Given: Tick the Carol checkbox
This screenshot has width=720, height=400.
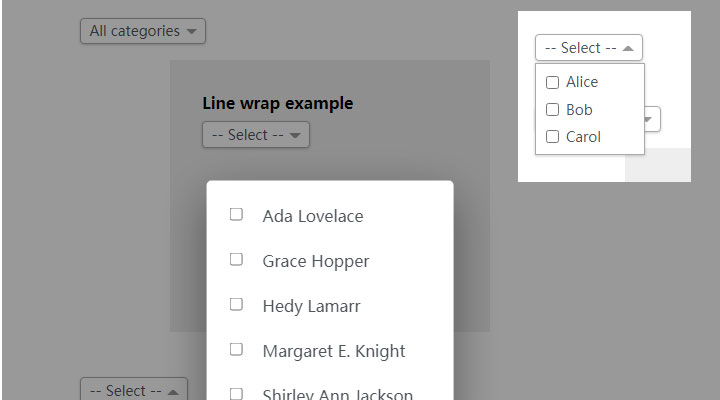Looking at the screenshot, I should [552, 137].
